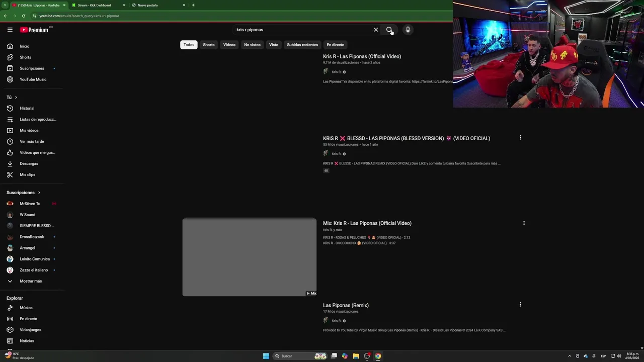This screenshot has width=644, height=362.
Task: Switch to Streams - Kick Dashboard tab
Action: [98, 5]
